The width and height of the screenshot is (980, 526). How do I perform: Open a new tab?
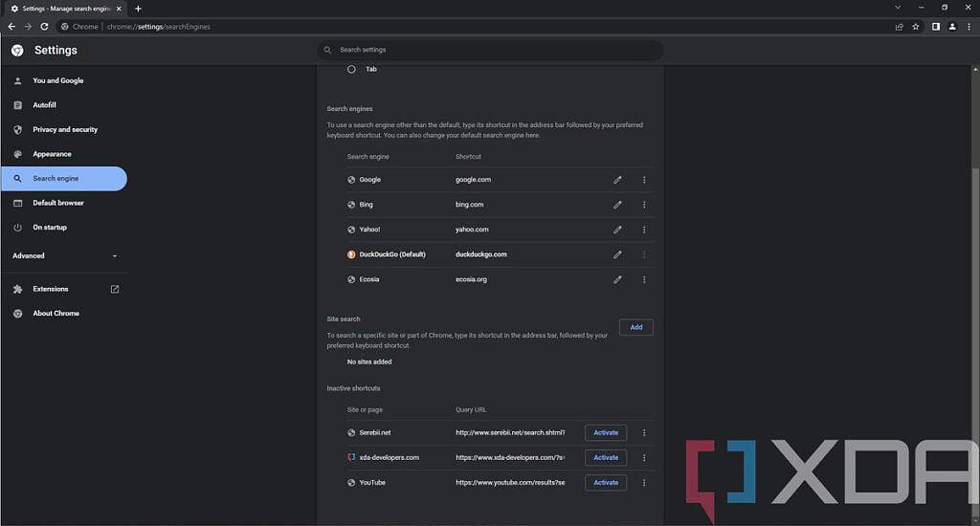pyautogui.click(x=138, y=9)
